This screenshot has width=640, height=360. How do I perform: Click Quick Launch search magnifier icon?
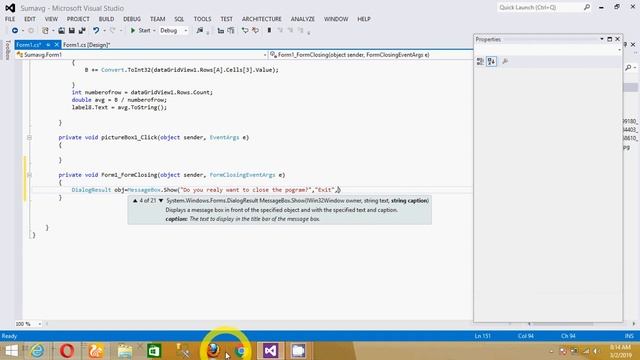587,7
